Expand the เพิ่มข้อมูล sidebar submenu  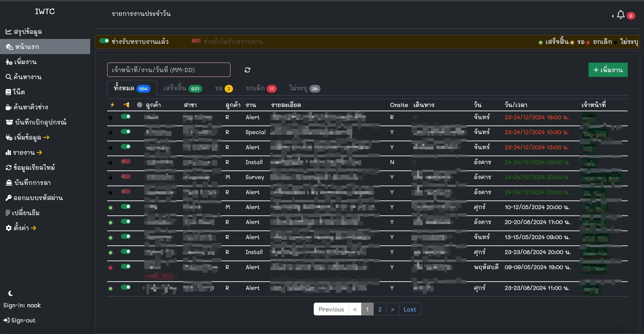pyautogui.click(x=27, y=138)
